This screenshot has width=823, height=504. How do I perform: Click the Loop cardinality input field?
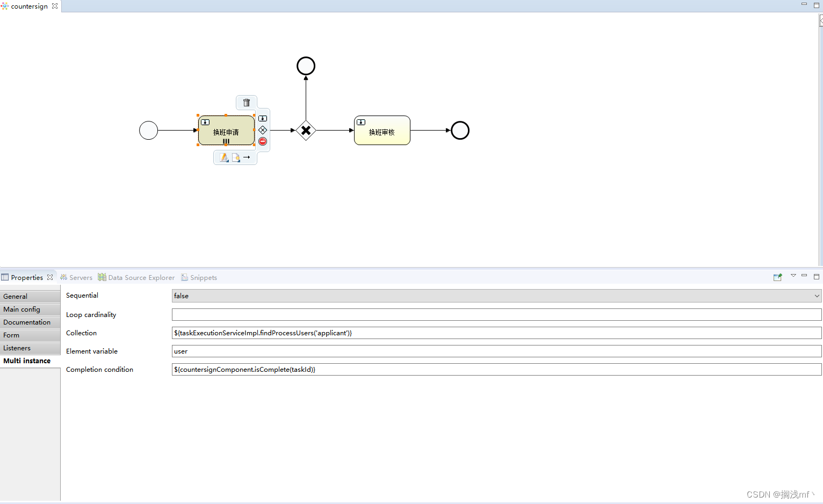(497, 314)
